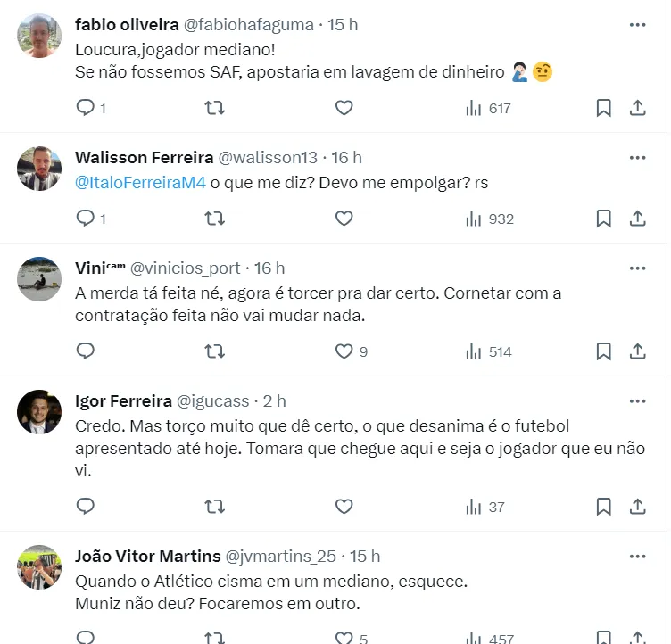Like Igor Ferreira's tweet
The image size is (671, 644).
pyautogui.click(x=344, y=507)
